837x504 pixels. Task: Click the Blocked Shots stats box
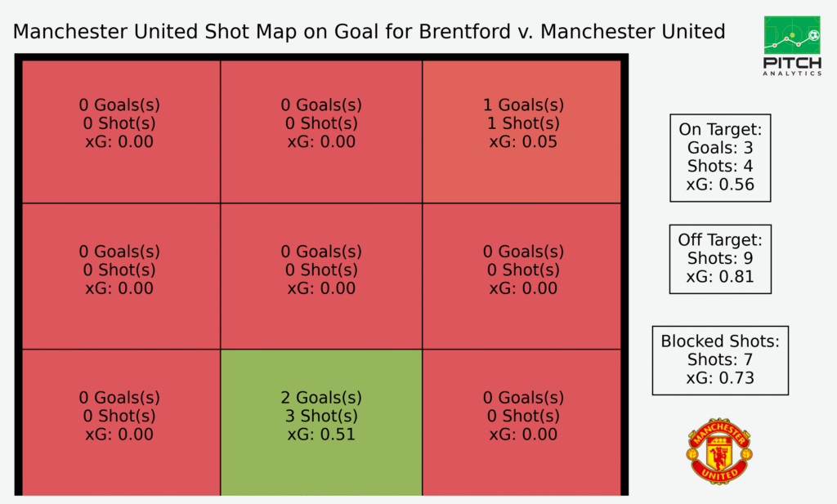click(720, 360)
